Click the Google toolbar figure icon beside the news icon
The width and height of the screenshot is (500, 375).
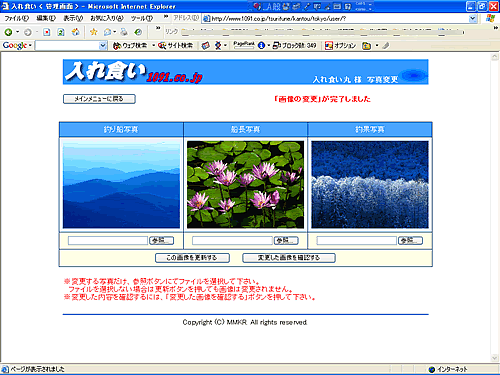218,46
